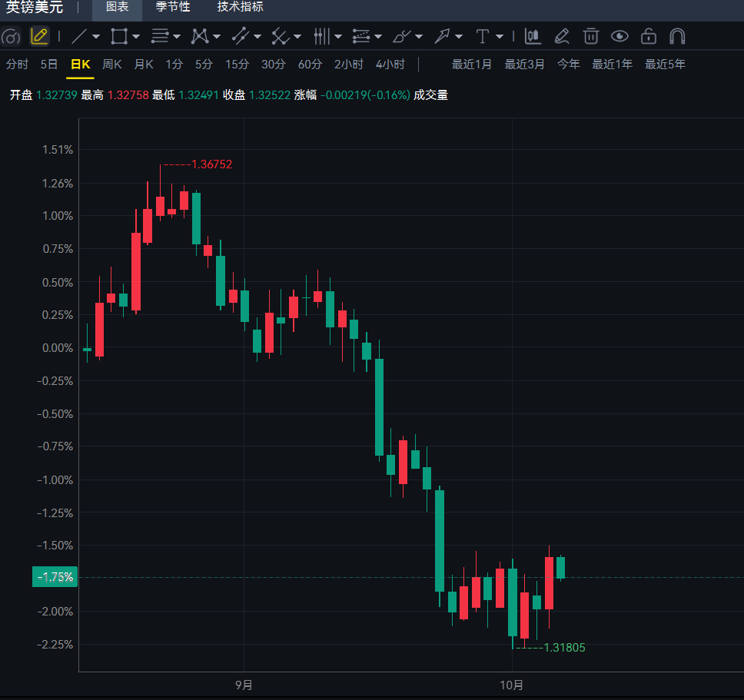Select the 60分 interval
744x700 pixels.
(x=310, y=65)
